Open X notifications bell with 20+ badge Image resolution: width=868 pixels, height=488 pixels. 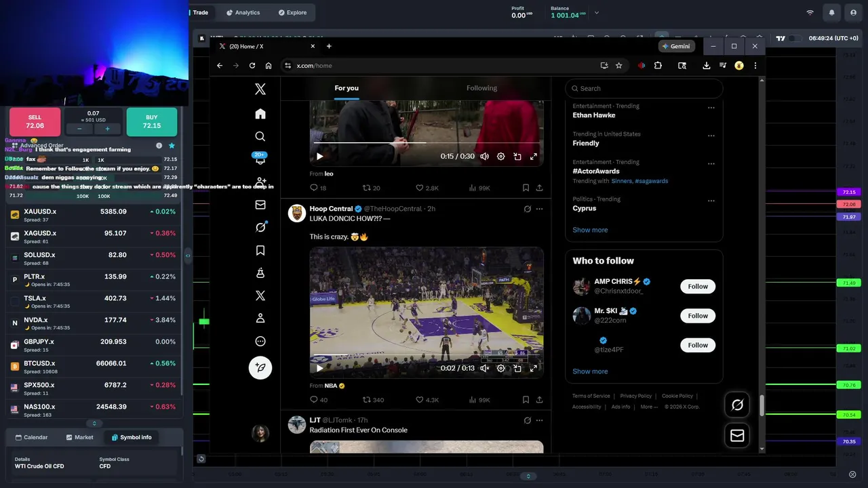coord(260,159)
